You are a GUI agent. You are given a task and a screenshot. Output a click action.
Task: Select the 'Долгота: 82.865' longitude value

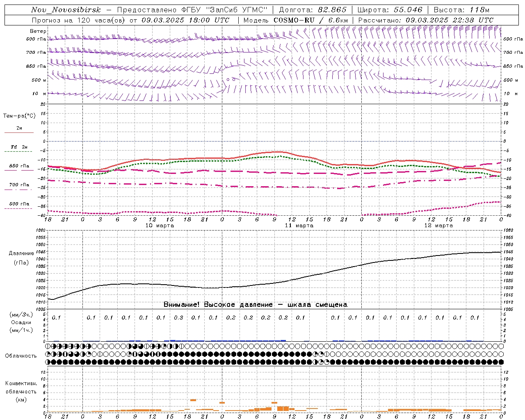coord(313,10)
